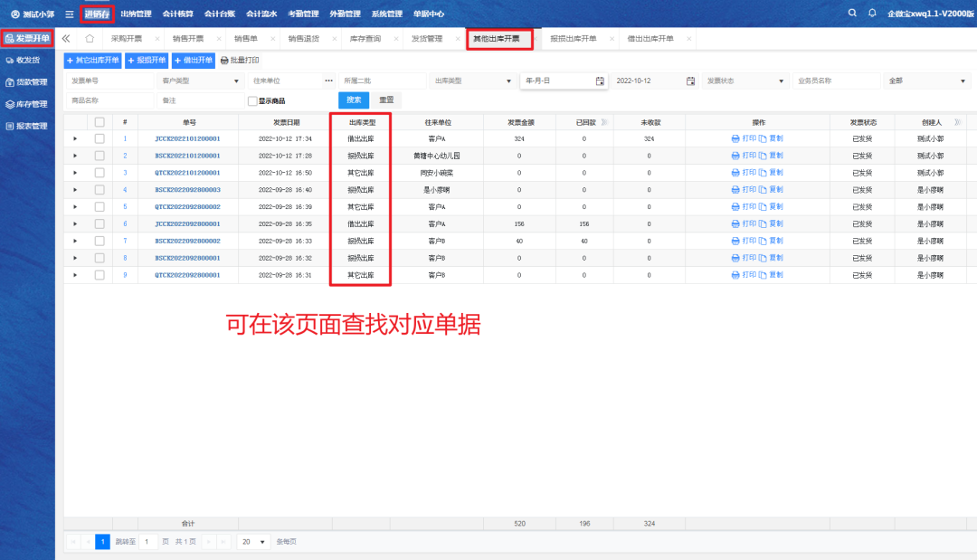Select the checkbox for row 2
Screen dimensions: 977x560
[100, 156]
